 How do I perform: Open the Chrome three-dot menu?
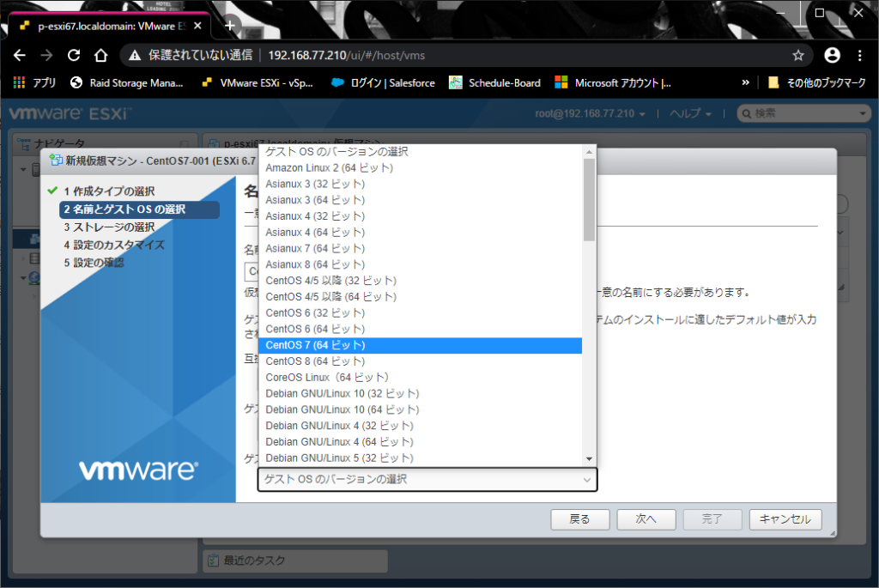[860, 55]
